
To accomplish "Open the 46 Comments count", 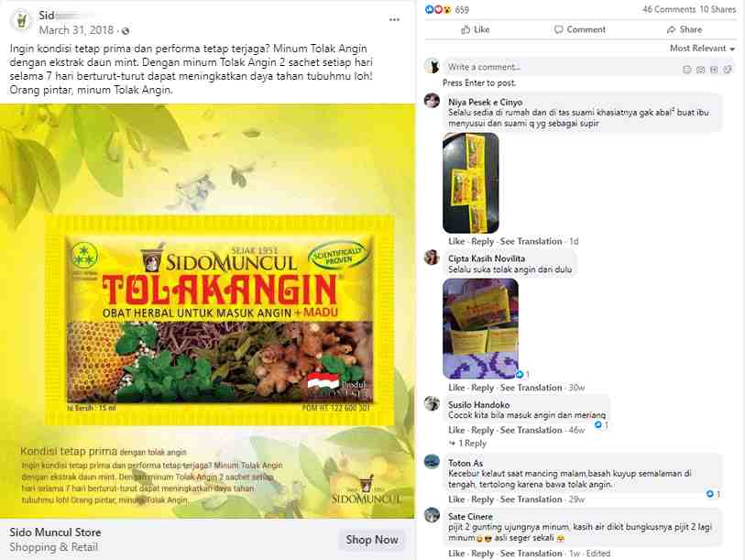I will (669, 9).
